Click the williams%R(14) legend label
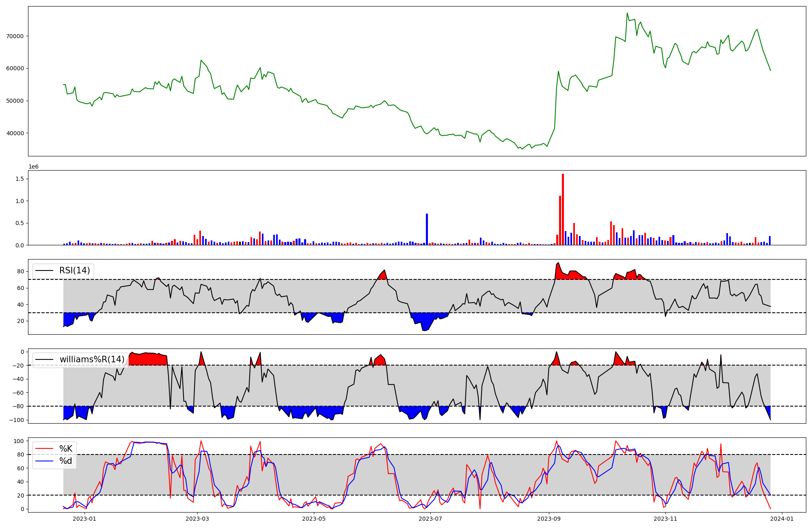This screenshot has height=528, width=812. (92, 359)
